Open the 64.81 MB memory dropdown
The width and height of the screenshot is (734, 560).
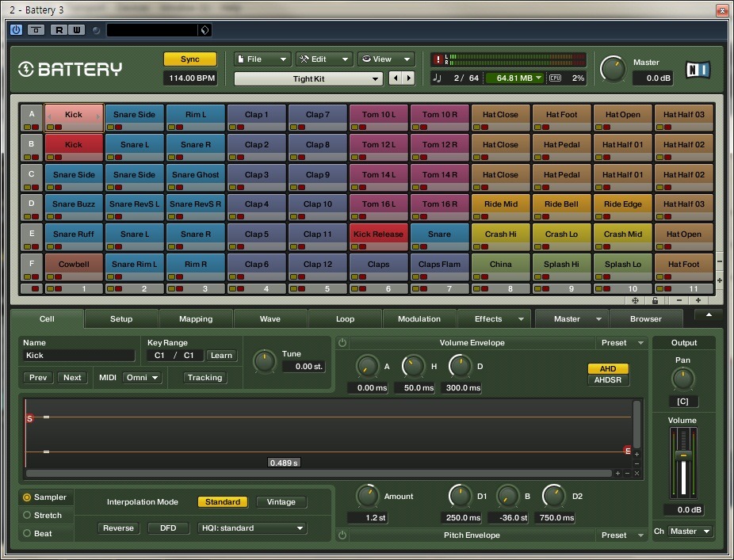tap(514, 78)
